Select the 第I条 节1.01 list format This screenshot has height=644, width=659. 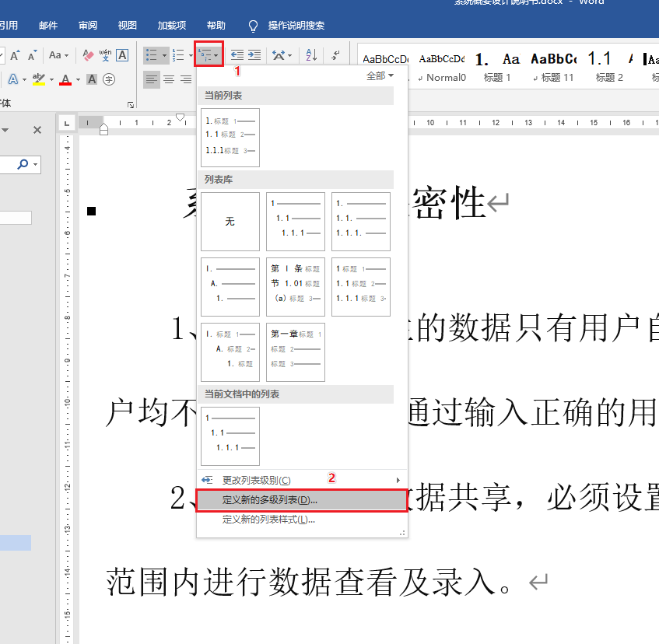coord(296,287)
